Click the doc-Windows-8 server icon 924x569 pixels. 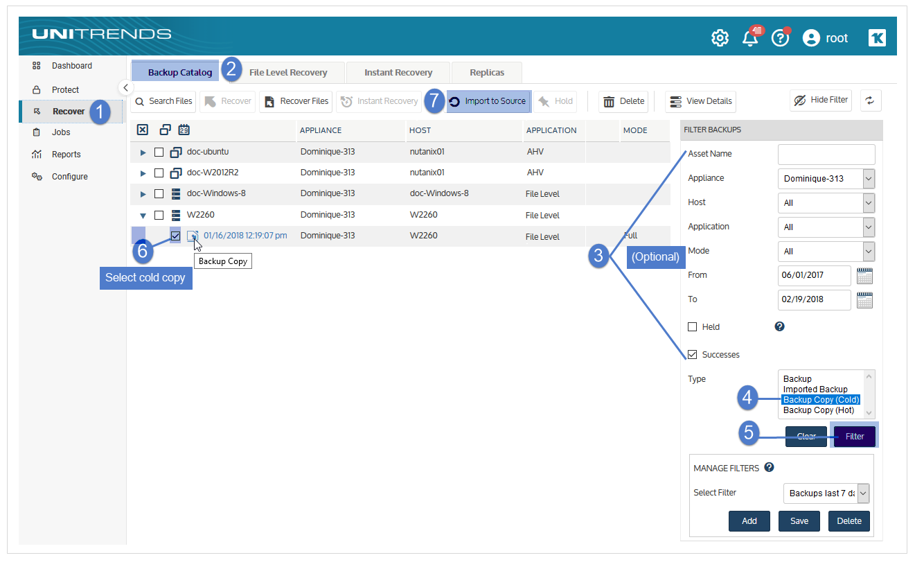coord(176,194)
